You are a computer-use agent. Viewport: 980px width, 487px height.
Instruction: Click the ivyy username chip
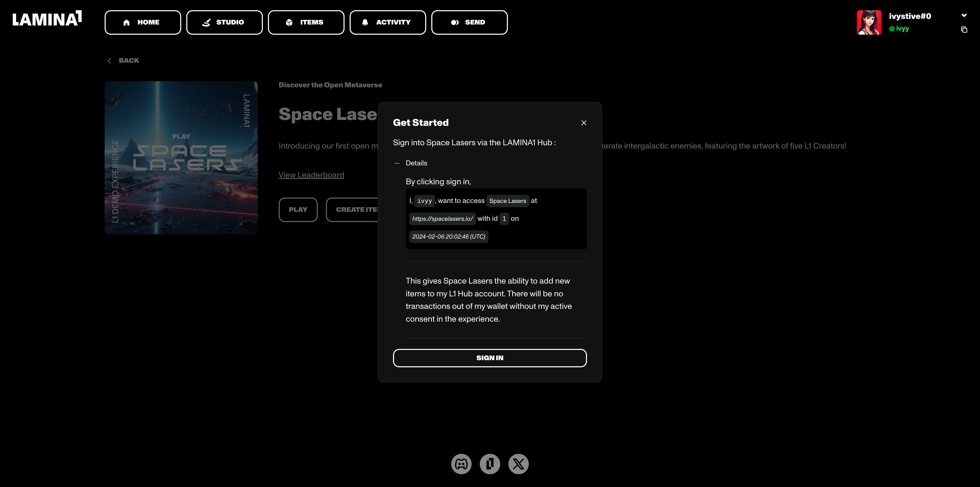[x=424, y=201]
